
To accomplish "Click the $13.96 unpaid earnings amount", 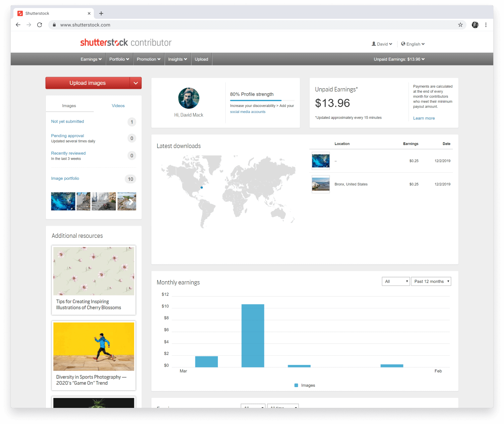I will 332,103.
